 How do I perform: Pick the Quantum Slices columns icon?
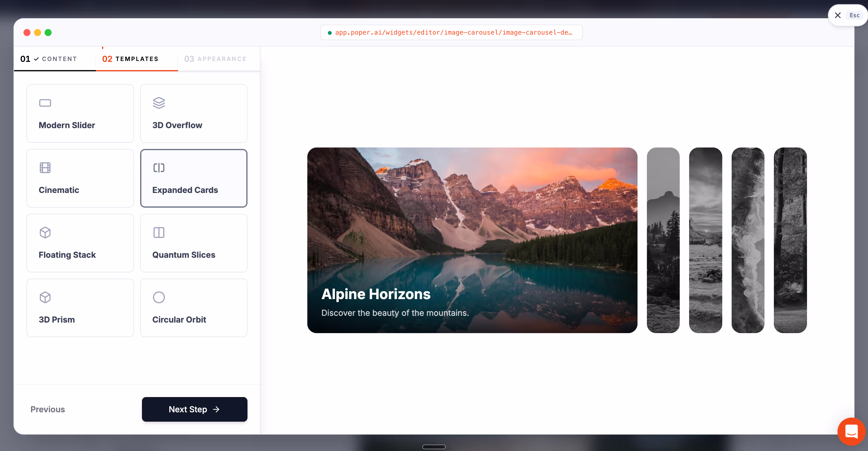coord(159,233)
